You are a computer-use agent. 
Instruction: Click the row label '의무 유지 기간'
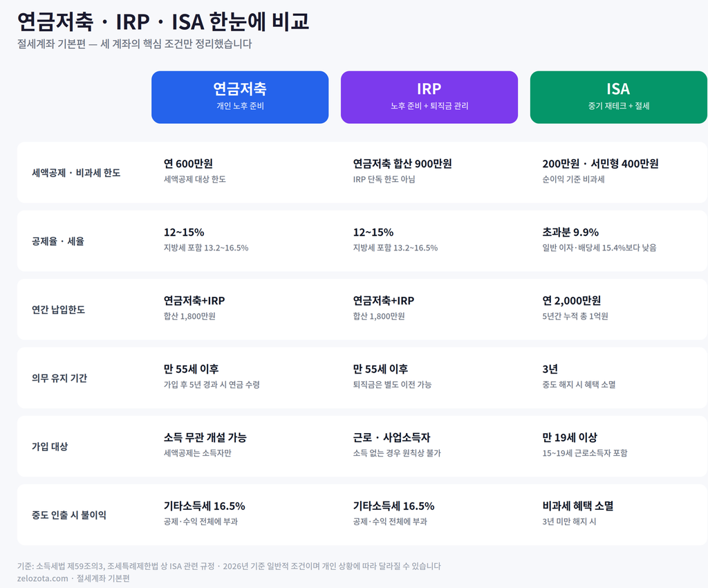59,378
